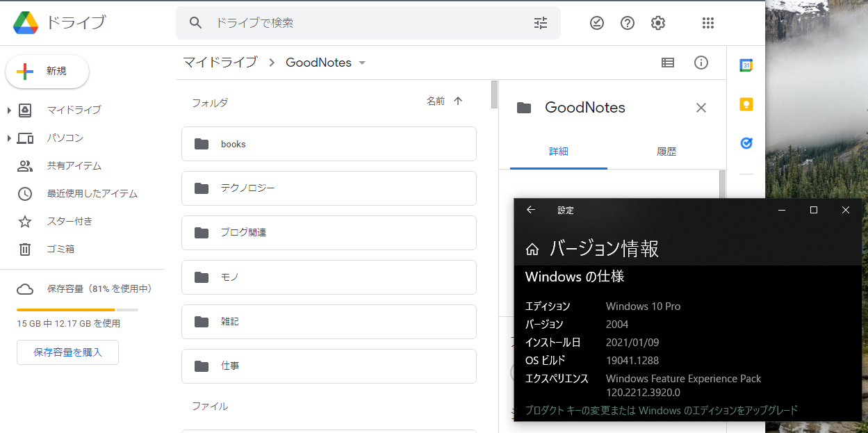Open the support help icon

627,23
